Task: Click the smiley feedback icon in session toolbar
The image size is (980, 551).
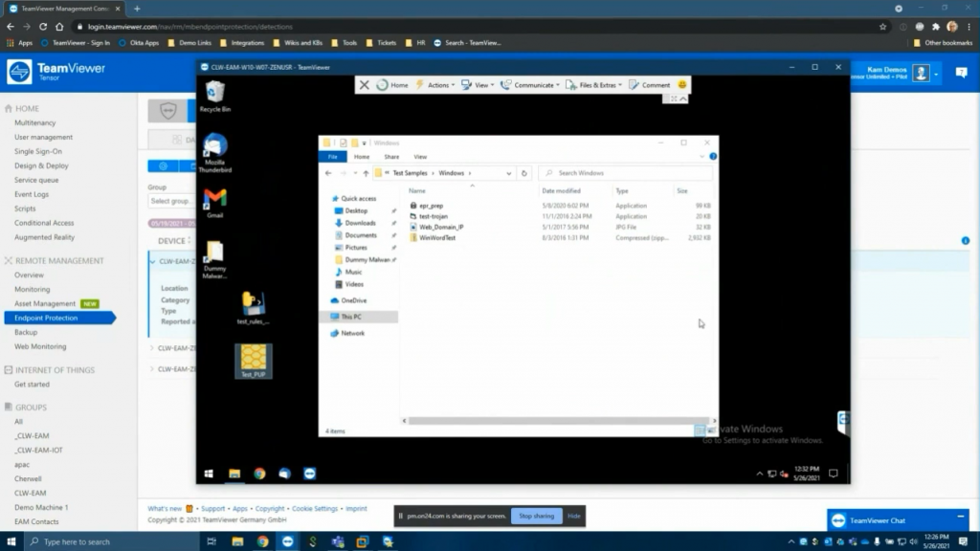Action: [x=681, y=85]
